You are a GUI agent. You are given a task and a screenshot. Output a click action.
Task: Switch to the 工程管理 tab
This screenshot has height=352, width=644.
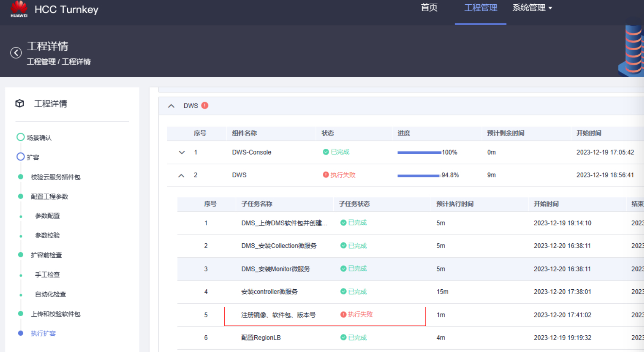[x=481, y=8]
